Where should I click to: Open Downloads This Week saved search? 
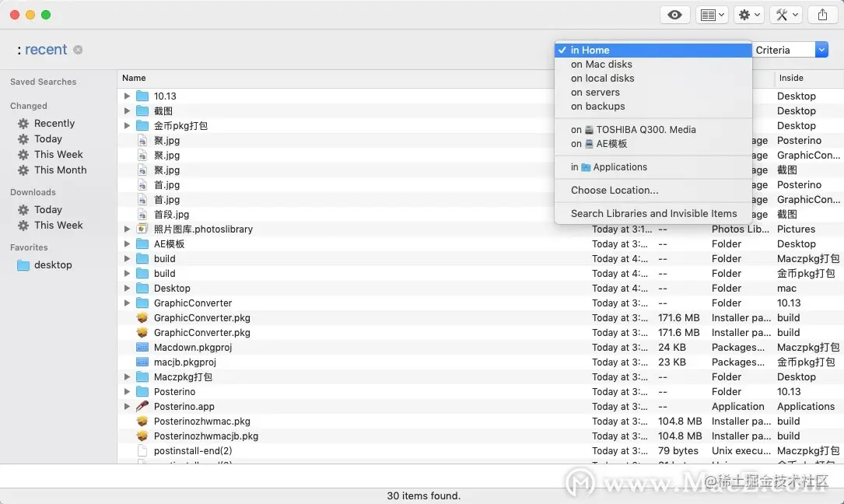pos(58,225)
